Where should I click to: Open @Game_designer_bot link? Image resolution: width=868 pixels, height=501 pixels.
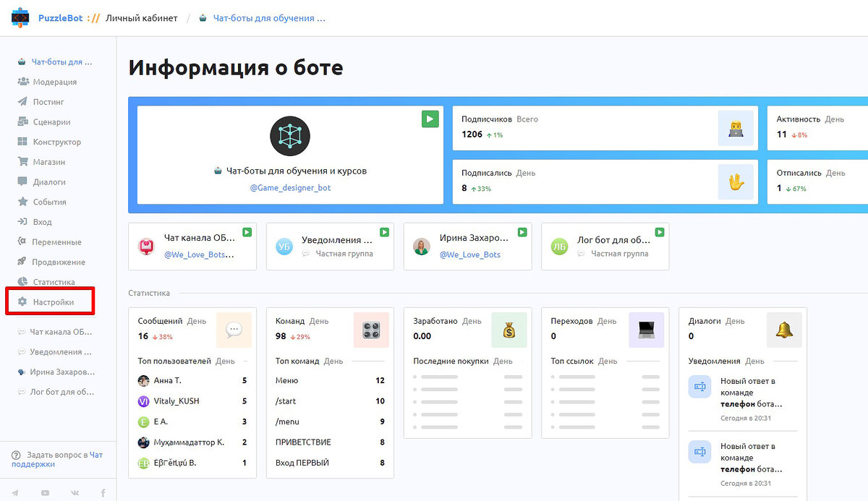(290, 188)
